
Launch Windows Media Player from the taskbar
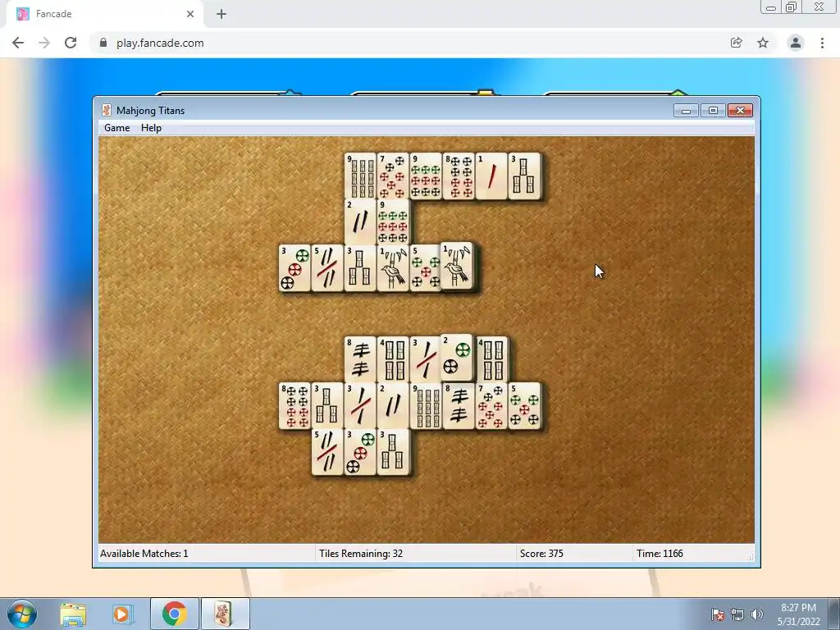[x=123, y=614]
